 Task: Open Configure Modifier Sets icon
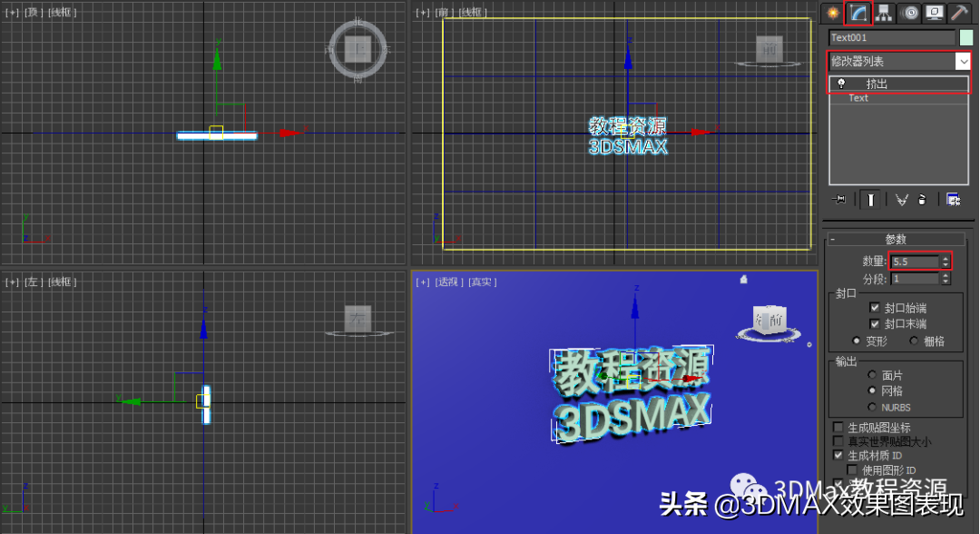[x=953, y=200]
